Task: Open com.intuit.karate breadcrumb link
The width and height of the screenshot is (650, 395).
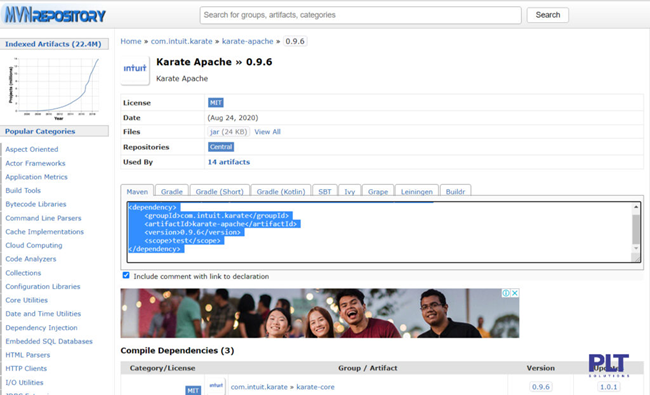Action: pos(181,41)
